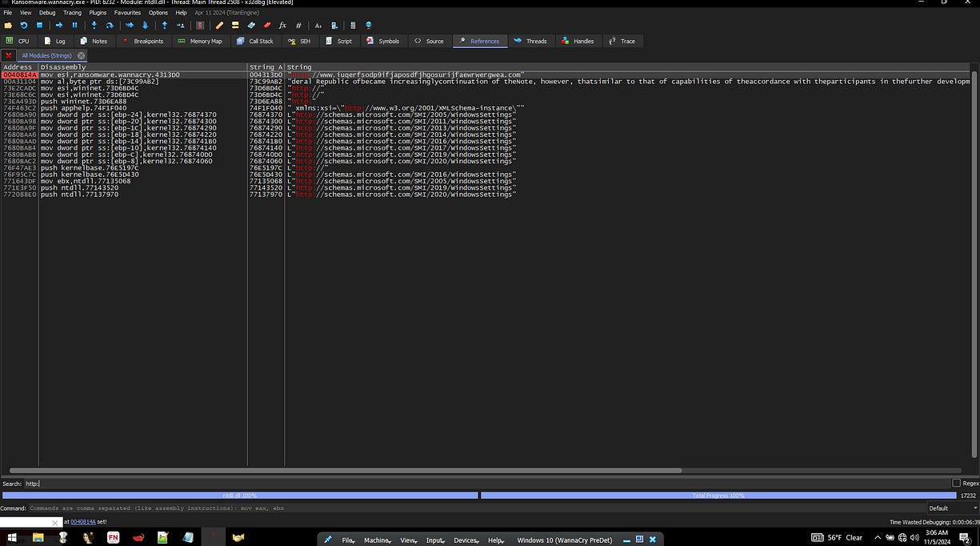Screen dimensions: 980x546
Task: Click the Pause execution toolbar icon
Action: click(x=74, y=26)
